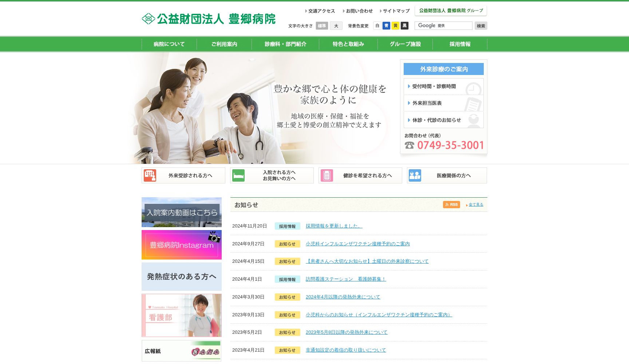Expand 外来担当医表 via its arrow
The width and height of the screenshot is (629, 364).
(408, 103)
